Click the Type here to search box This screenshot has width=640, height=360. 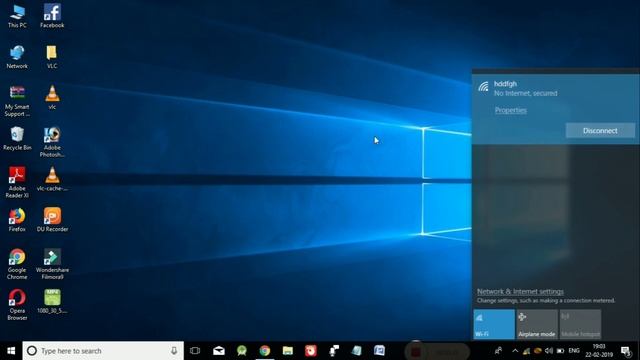(103, 351)
